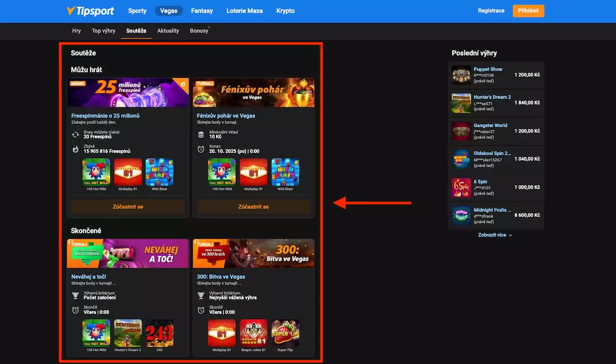Image resolution: width=616 pixels, height=364 pixels.
Task: Open Multiplay 81 icon in Fénixův pohár card
Action: pyautogui.click(x=254, y=172)
